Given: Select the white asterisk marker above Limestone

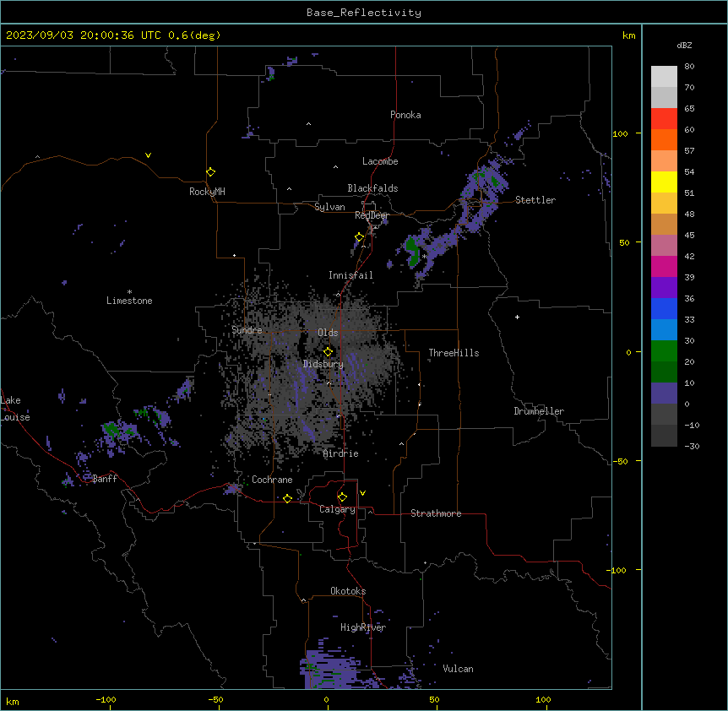Looking at the screenshot, I should coord(129,292).
